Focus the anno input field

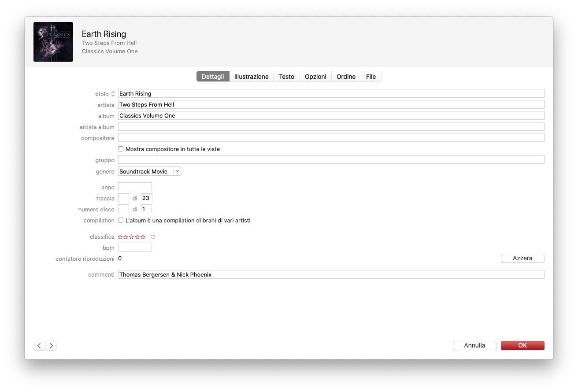tap(135, 187)
